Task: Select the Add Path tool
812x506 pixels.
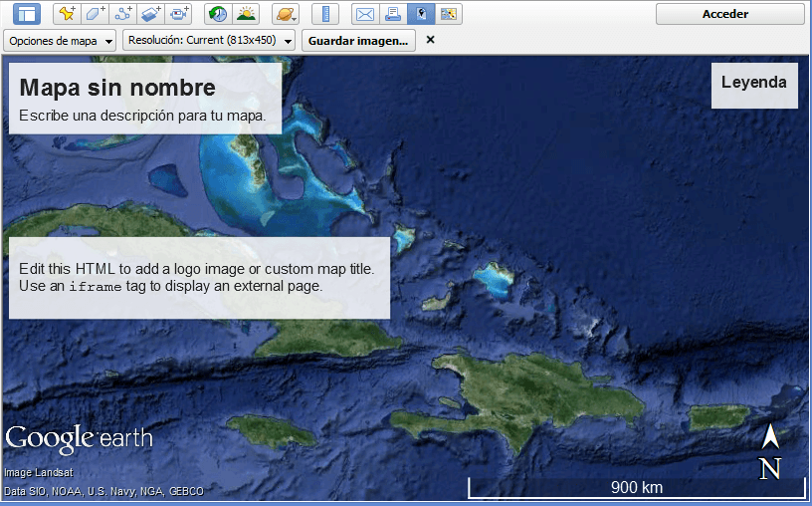Action: [x=122, y=14]
